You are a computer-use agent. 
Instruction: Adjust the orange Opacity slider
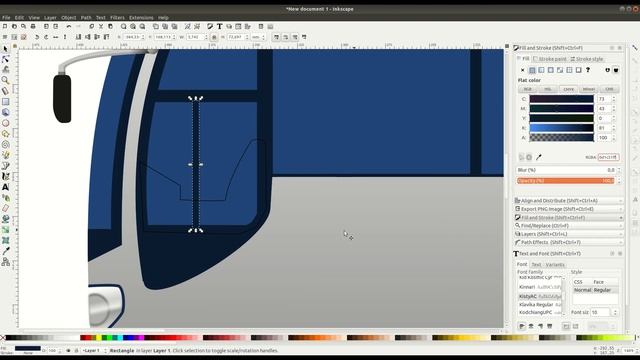coord(565,180)
